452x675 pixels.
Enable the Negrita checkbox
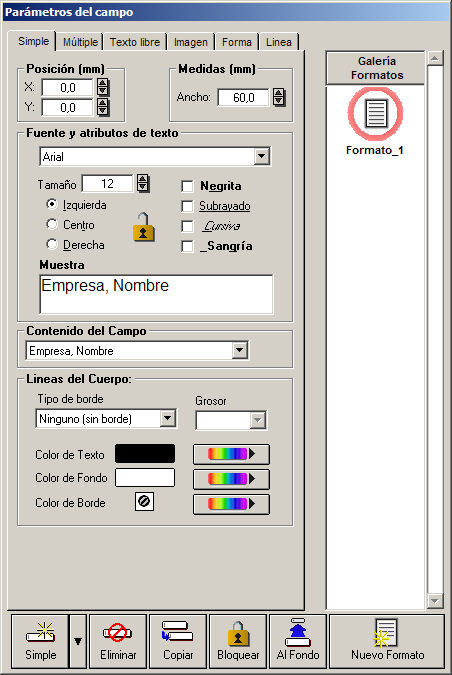tap(187, 186)
